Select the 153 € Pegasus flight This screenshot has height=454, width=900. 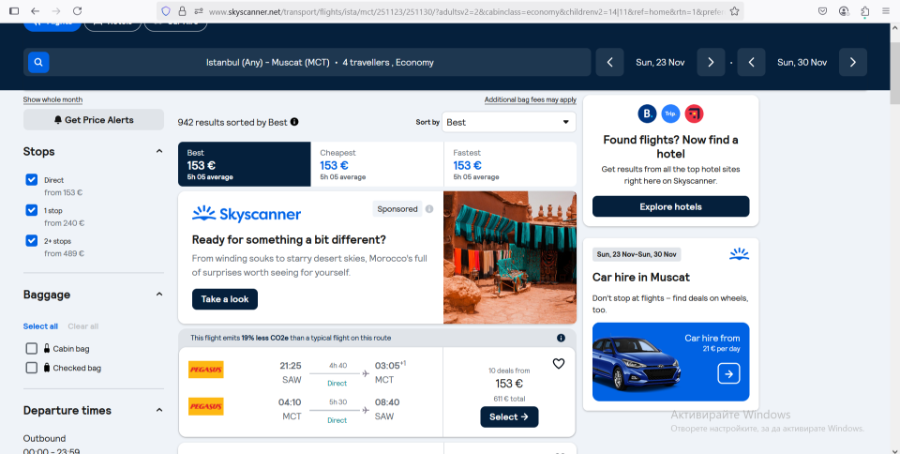click(509, 417)
